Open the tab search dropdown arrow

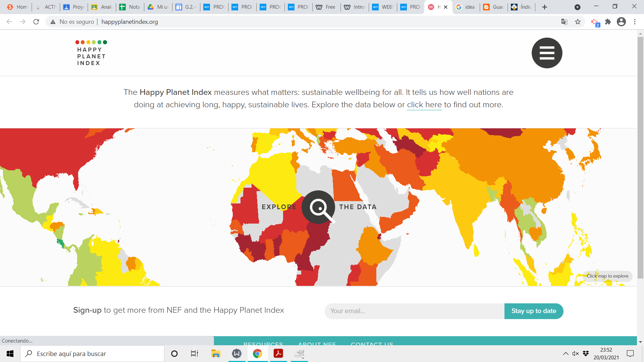[577, 7]
